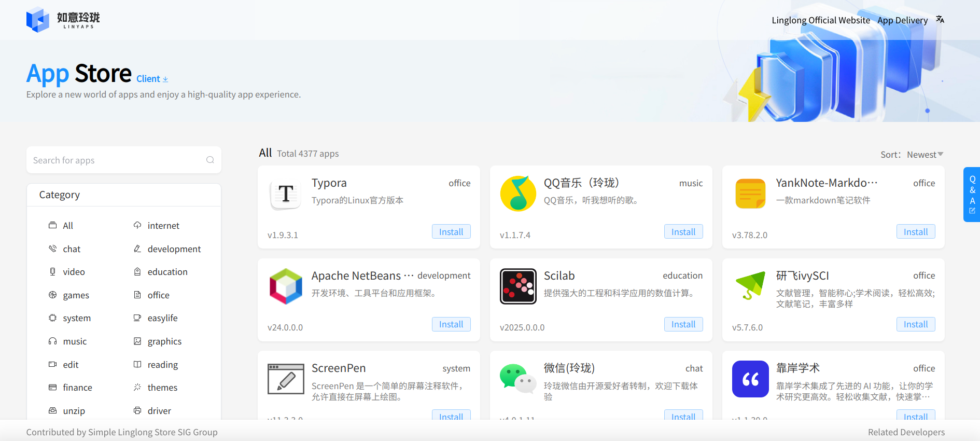Click the games category icon
980x441 pixels.
point(52,295)
